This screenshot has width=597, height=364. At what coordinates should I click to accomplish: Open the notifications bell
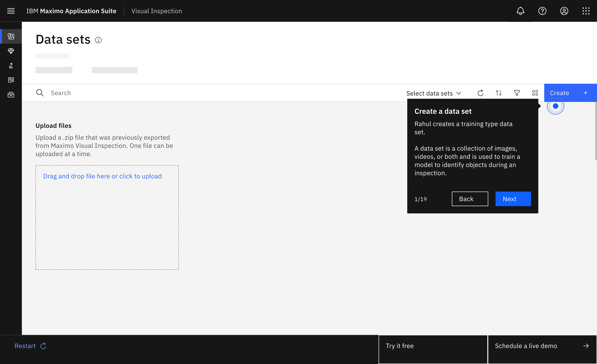pos(520,11)
